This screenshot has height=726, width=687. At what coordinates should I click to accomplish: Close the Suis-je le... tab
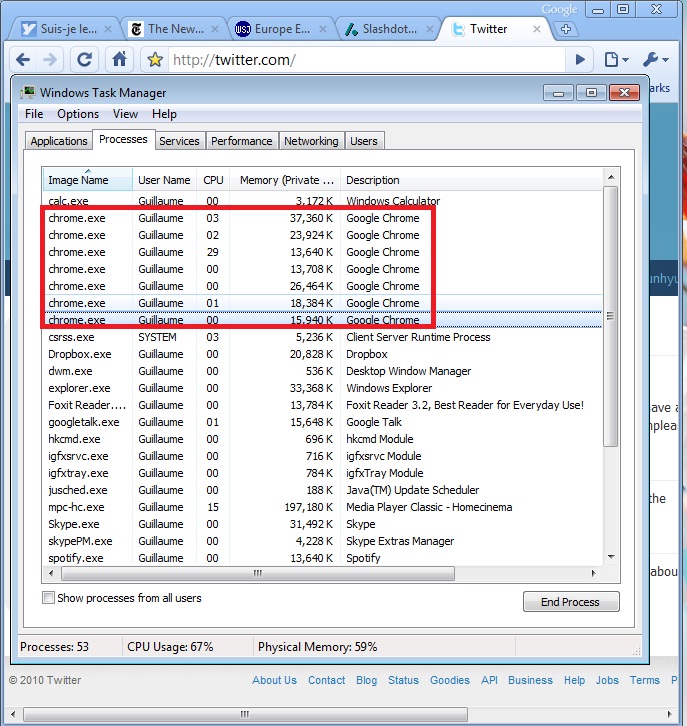point(107,29)
